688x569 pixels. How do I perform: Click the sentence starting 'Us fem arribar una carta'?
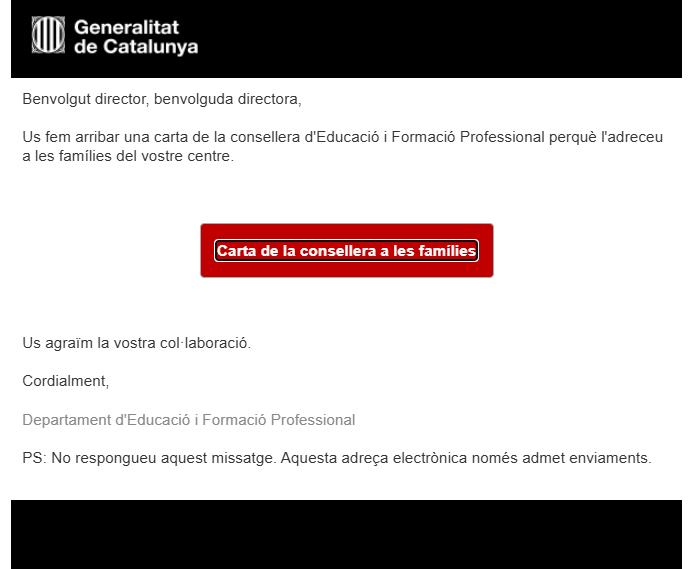tap(342, 147)
